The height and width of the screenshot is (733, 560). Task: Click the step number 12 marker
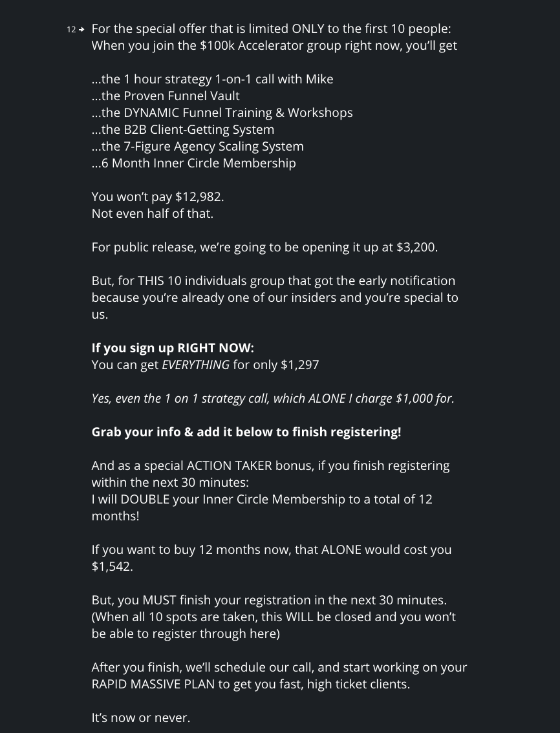click(x=71, y=30)
